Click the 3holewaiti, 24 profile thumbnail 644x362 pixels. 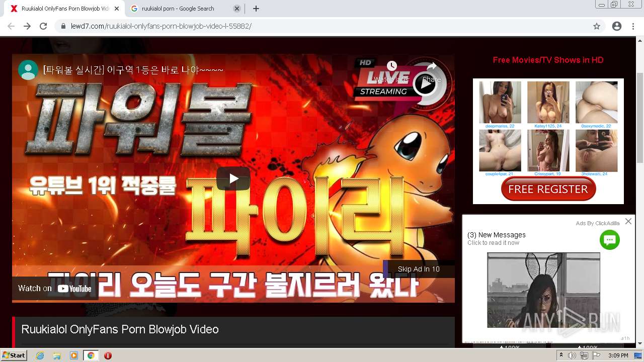596,150
